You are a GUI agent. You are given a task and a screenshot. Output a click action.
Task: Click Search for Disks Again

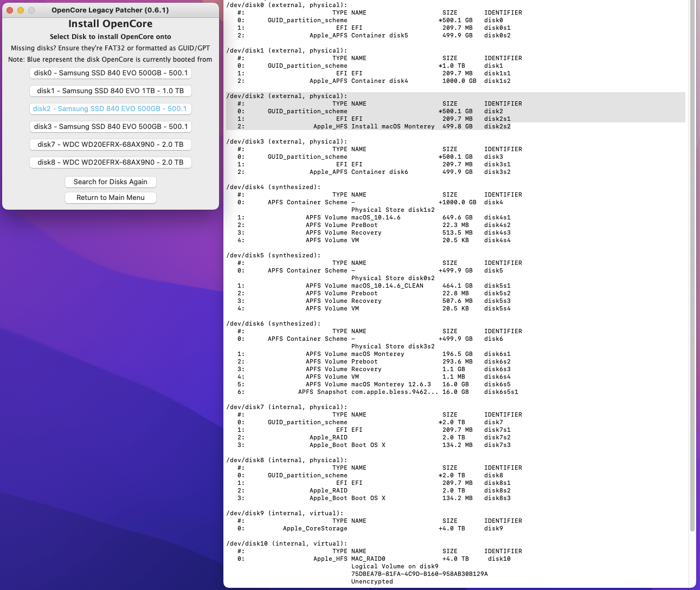pyautogui.click(x=111, y=182)
